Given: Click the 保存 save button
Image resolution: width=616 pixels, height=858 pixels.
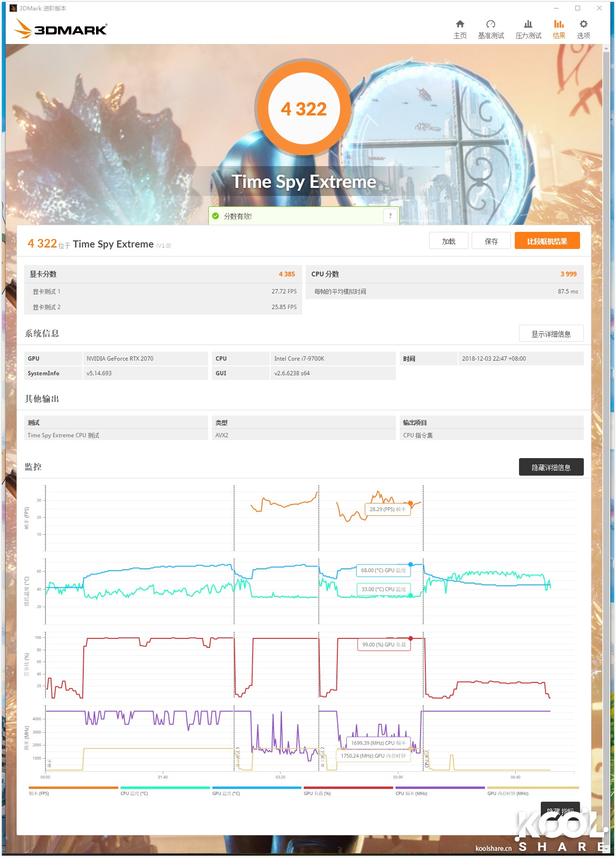Looking at the screenshot, I should (491, 241).
